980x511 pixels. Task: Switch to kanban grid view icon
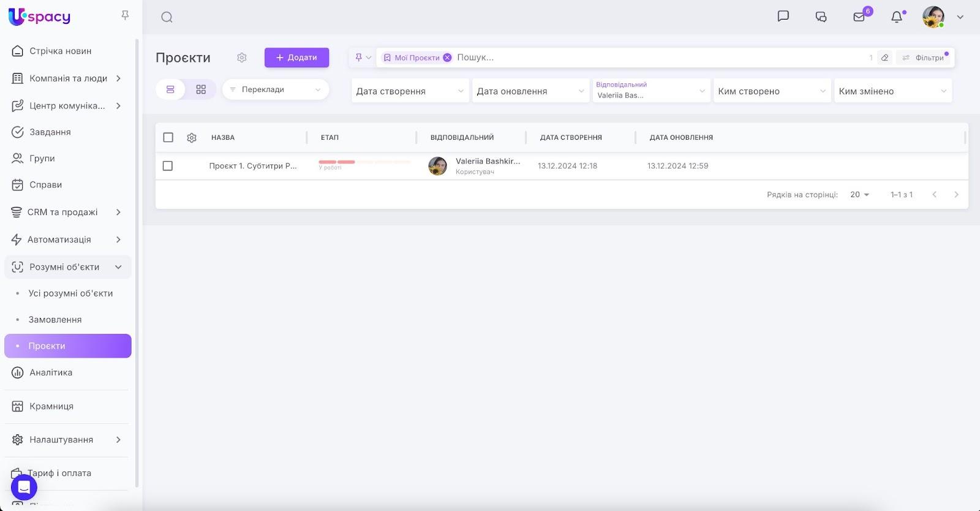(201, 89)
